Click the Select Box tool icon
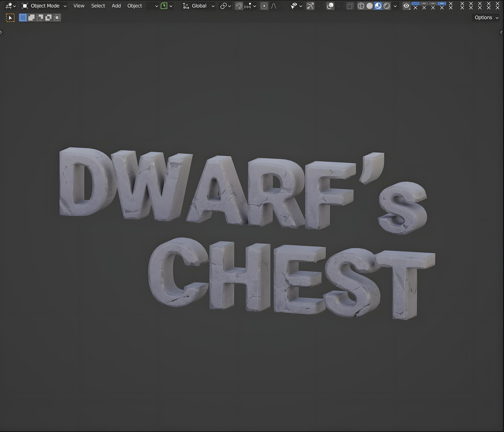This screenshot has width=504, height=432. tap(10, 17)
